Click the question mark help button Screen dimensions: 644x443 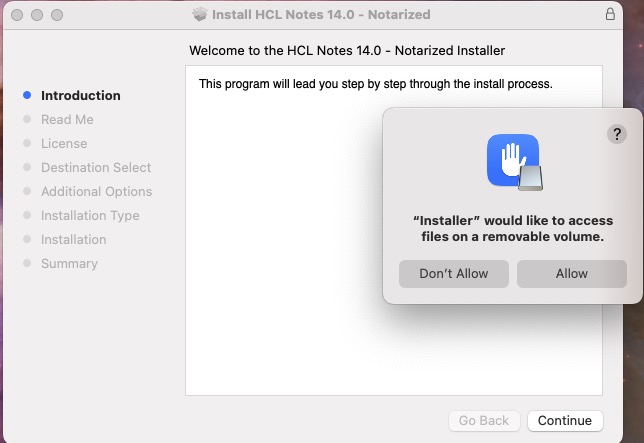pyautogui.click(x=616, y=134)
